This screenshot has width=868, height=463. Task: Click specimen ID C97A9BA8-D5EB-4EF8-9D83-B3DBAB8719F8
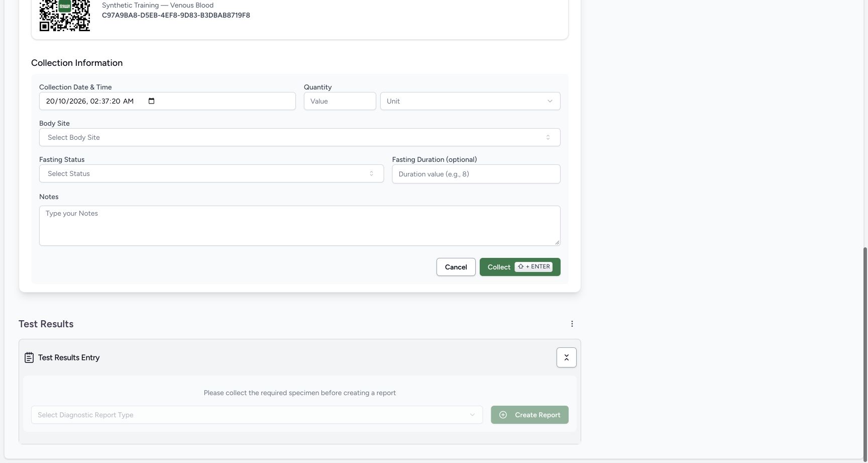pos(176,15)
